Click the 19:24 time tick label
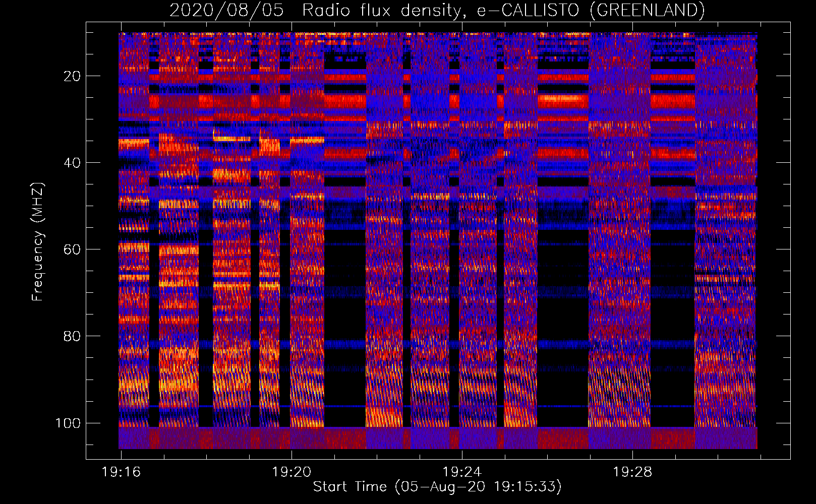Viewport: 816px width, 504px height. [x=462, y=472]
